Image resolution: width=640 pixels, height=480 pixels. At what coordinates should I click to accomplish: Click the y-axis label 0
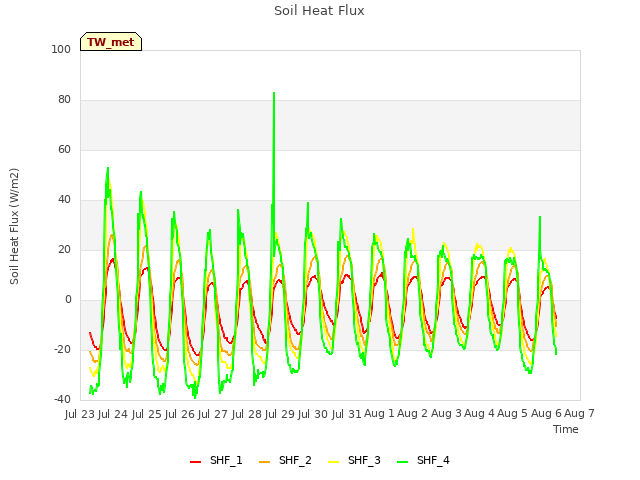68,300
